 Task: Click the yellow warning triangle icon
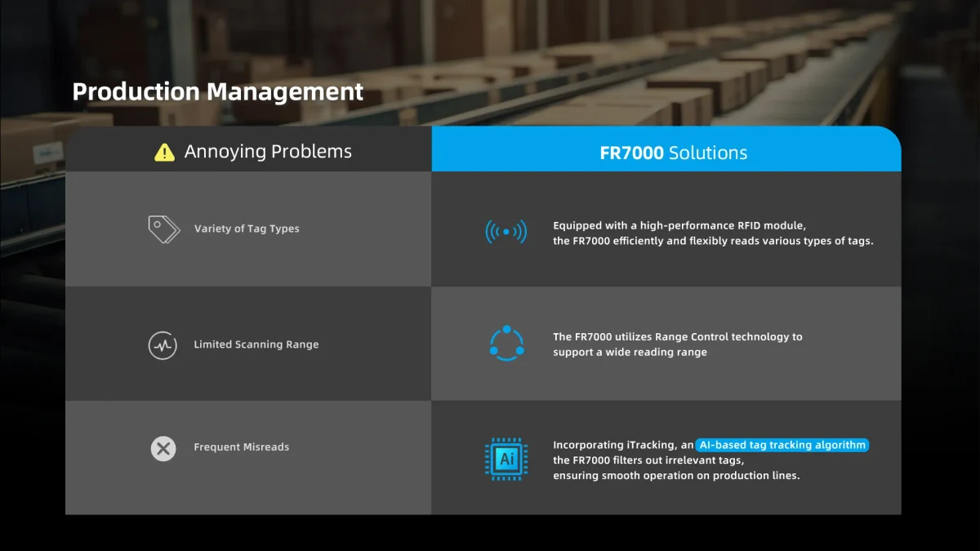165,152
